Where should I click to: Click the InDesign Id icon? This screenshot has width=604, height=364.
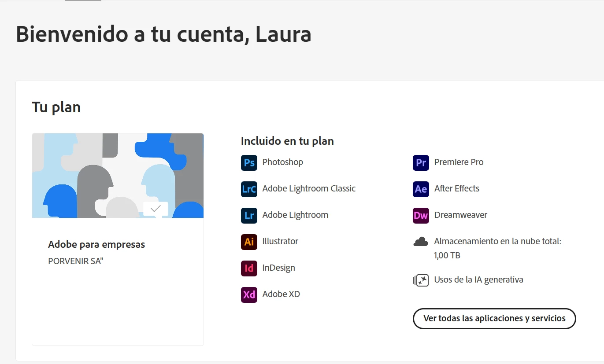(249, 268)
